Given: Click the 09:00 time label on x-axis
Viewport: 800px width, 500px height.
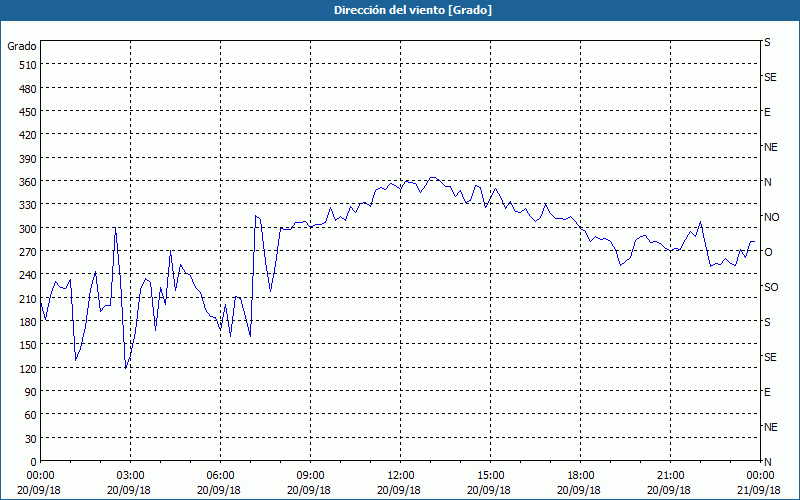Looking at the screenshot, I should (310, 476).
